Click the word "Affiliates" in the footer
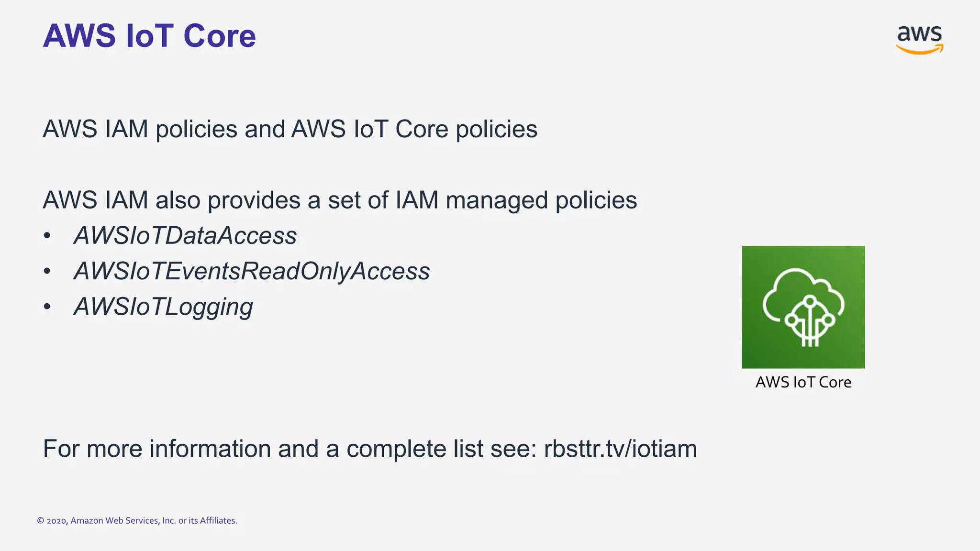The height and width of the screenshot is (551, 980). click(218, 521)
